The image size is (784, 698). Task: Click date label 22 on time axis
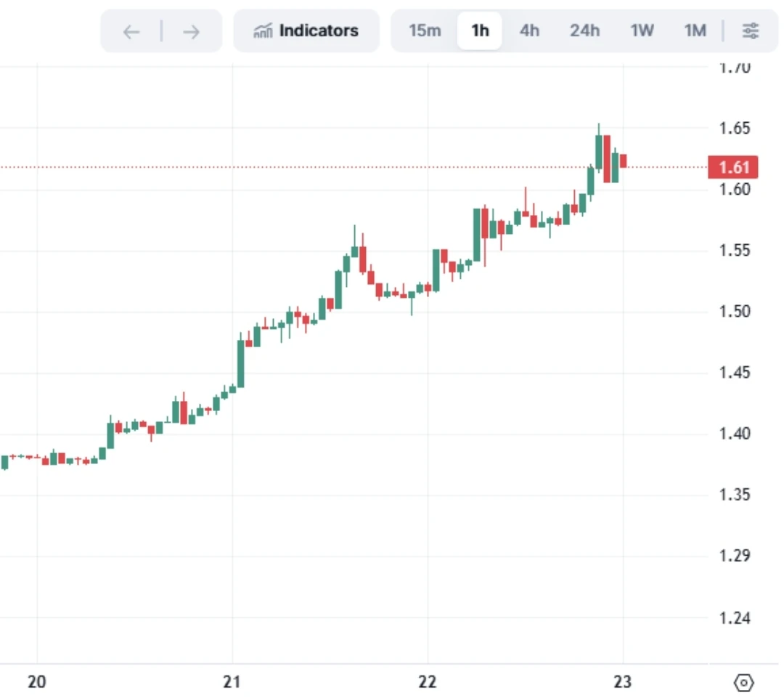point(427,681)
